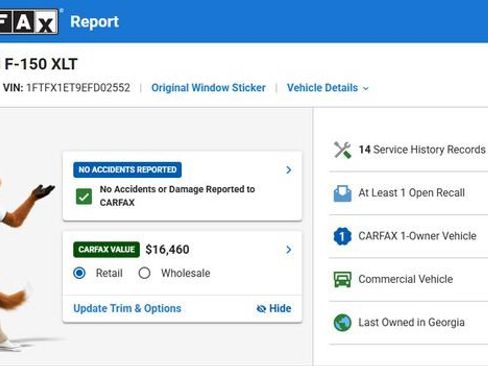This screenshot has height=366, width=488.
Task: Click the open recall envelope icon
Action: pyautogui.click(x=342, y=193)
